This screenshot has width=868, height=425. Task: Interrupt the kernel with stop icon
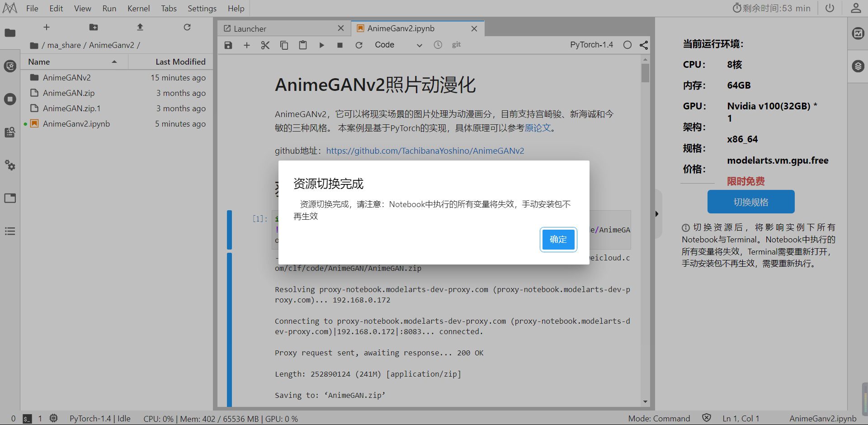pos(340,45)
